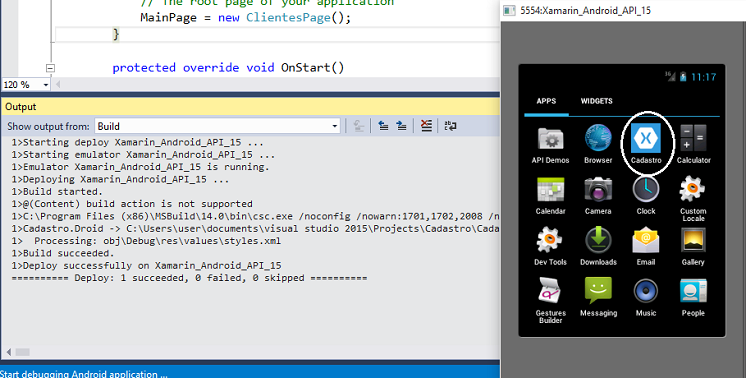
Task: Open the People app in emulator
Action: click(693, 297)
